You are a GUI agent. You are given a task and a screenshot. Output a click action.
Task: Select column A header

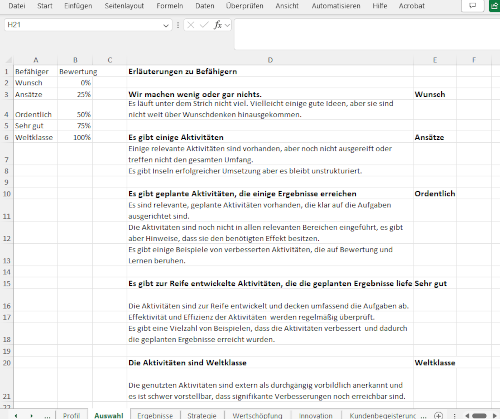point(36,60)
